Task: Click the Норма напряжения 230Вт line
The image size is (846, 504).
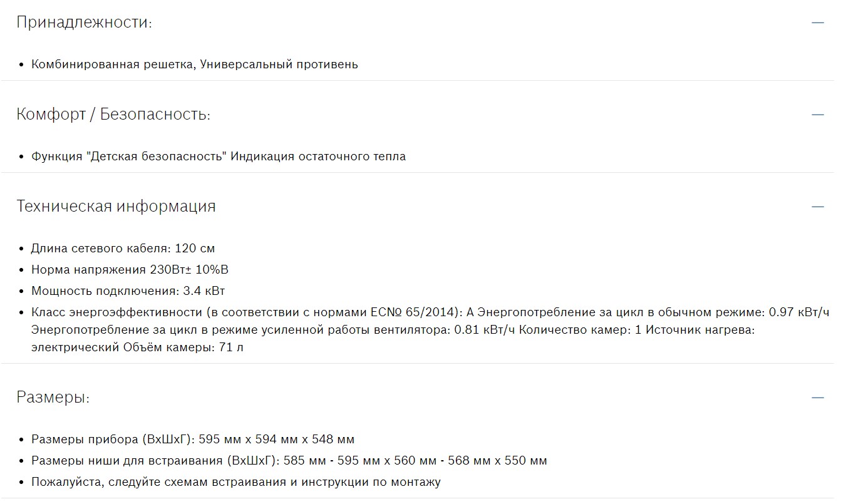Action: pyautogui.click(x=130, y=270)
